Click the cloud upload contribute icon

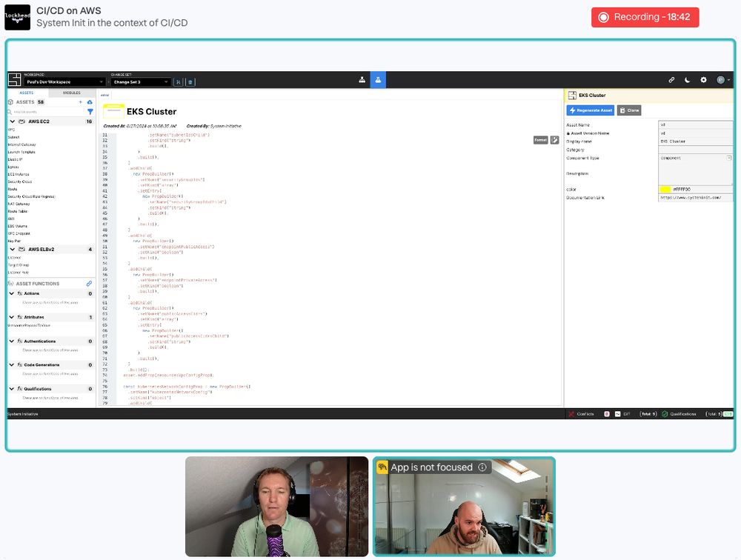coord(90,102)
